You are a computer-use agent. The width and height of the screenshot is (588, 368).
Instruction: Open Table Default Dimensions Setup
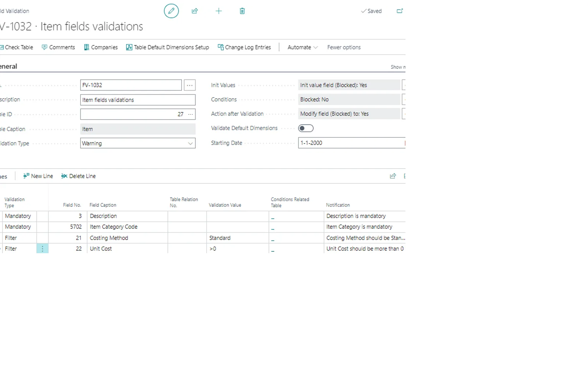point(168,47)
